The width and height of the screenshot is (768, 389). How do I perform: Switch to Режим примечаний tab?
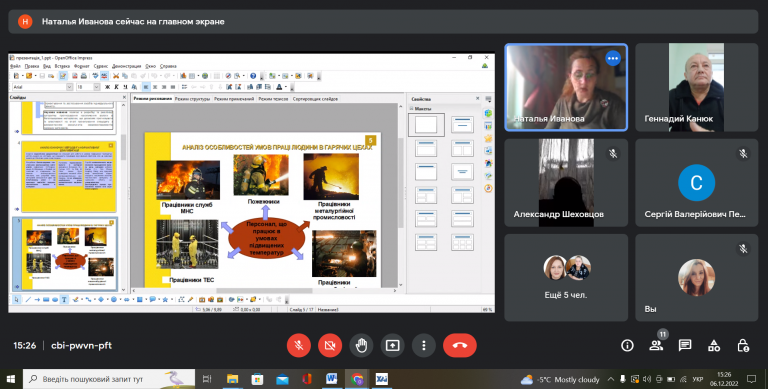(x=234, y=99)
